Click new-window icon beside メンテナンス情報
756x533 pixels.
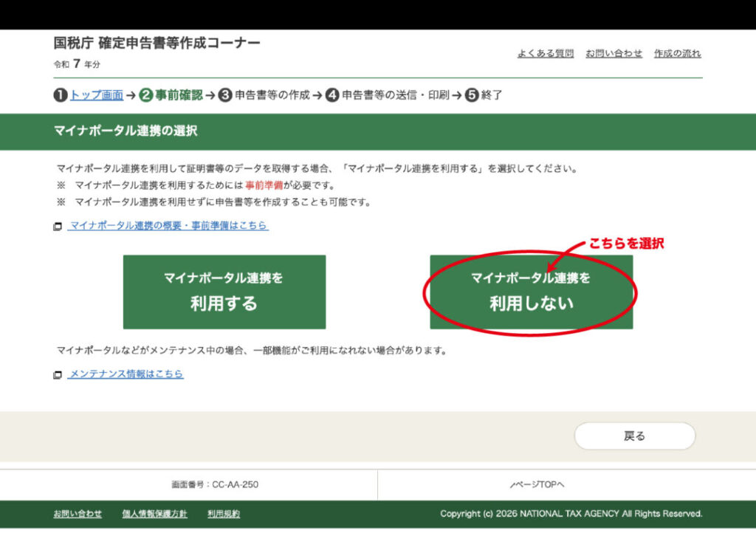[58, 375]
